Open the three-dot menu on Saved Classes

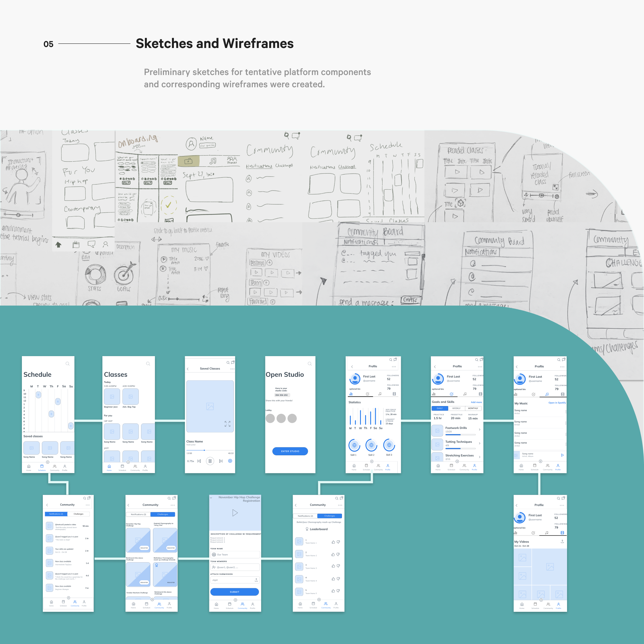232,369
